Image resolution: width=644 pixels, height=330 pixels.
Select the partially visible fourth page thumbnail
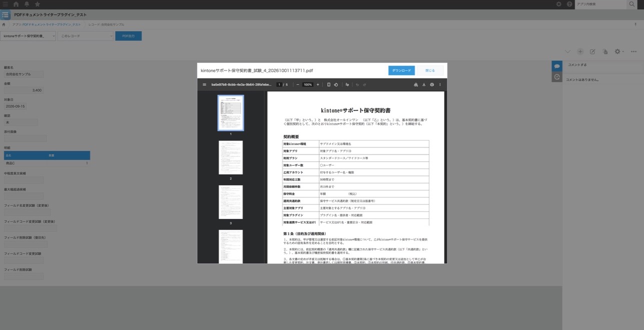[231, 246]
